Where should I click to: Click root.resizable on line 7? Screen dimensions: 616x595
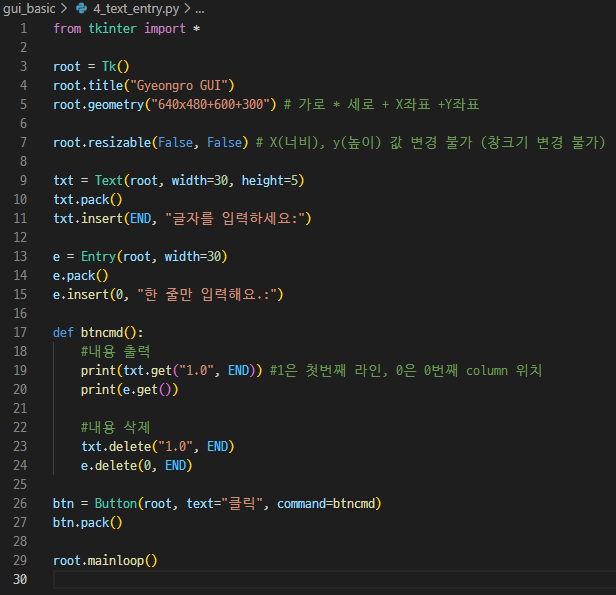click(x=102, y=143)
